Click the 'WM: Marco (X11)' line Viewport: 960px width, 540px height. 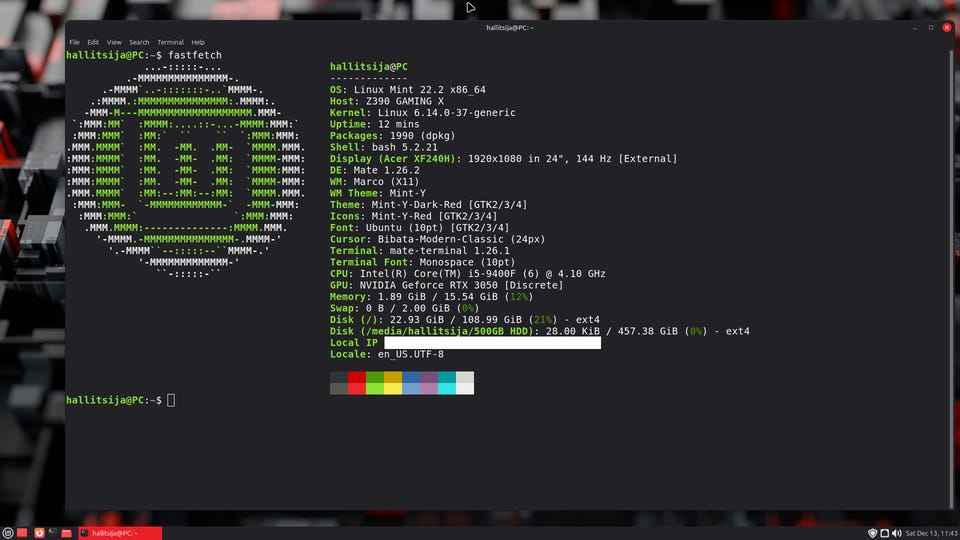coord(375,182)
